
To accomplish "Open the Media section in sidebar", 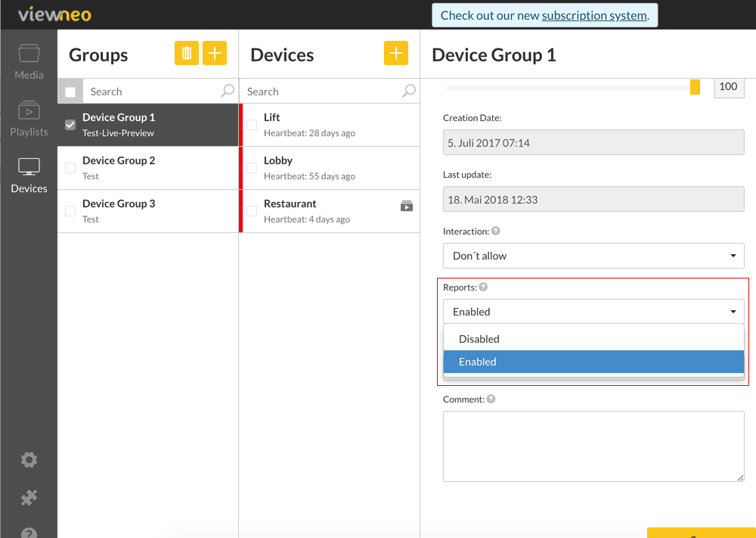I will (x=29, y=61).
